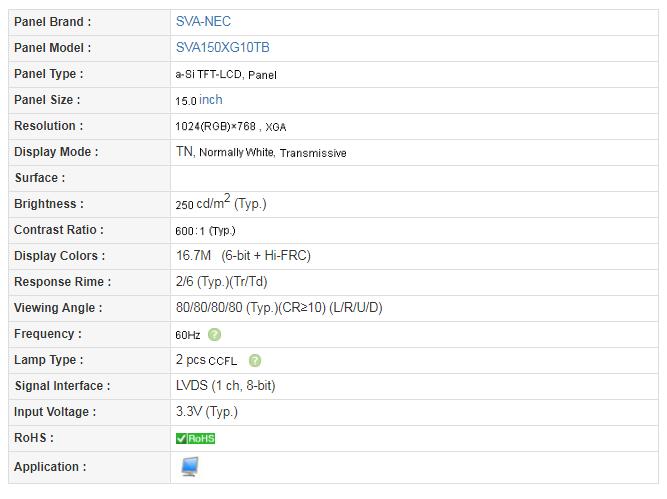667x499 pixels.
Task: Click the 2/6 (Typ.)(Tr/Td) value
Action: point(222,282)
